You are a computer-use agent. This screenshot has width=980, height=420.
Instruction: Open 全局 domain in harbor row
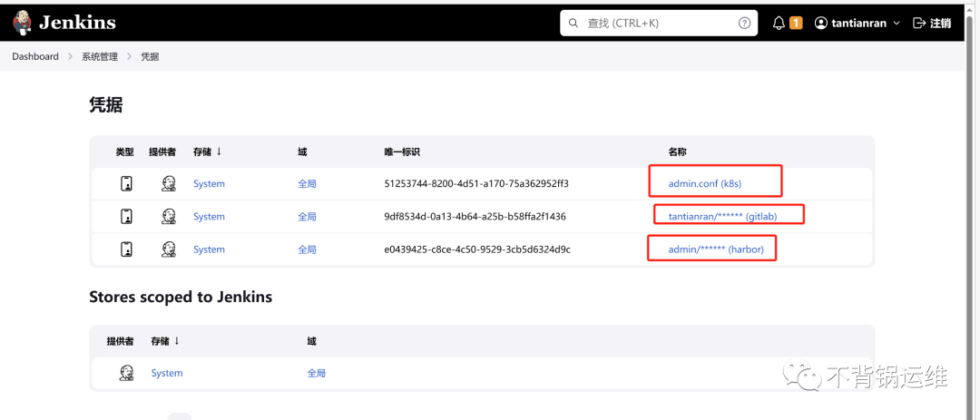307,249
